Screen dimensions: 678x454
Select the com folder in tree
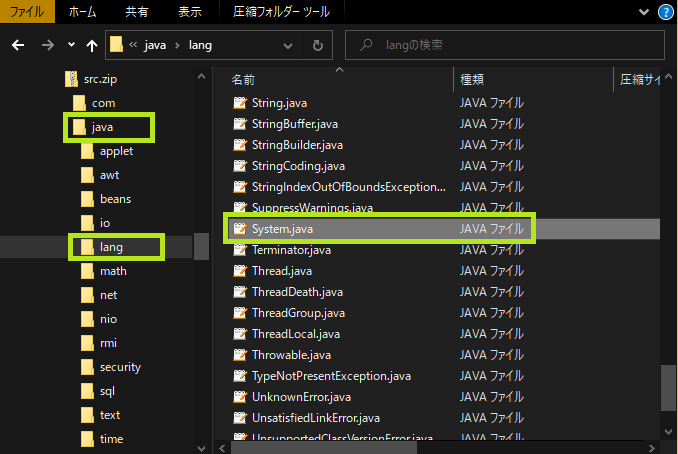tap(103, 103)
